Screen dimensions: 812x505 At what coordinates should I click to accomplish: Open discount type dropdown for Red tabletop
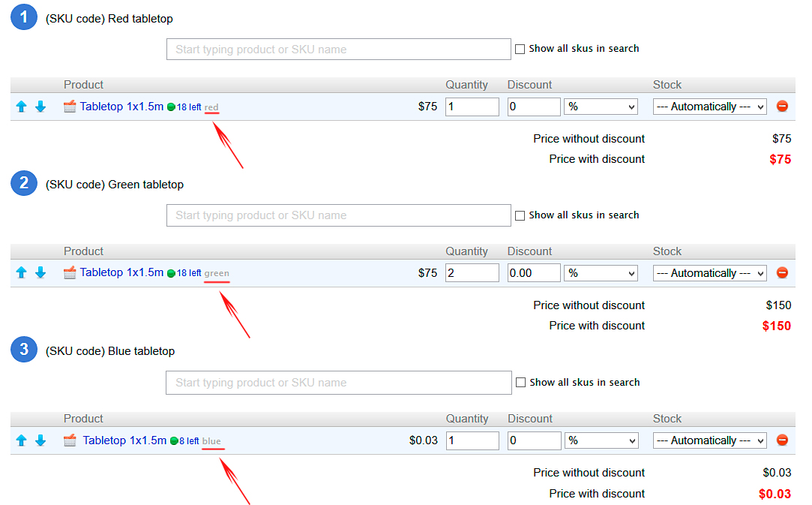tap(601, 107)
